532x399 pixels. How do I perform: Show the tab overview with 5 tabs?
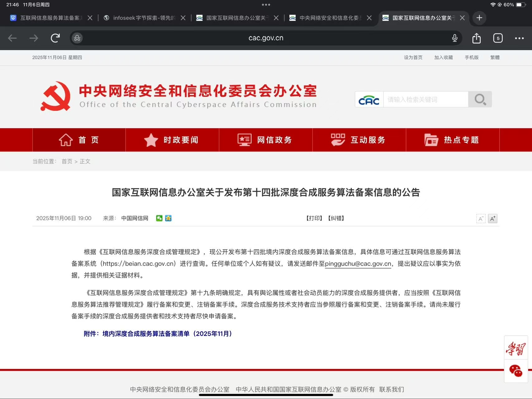point(498,38)
